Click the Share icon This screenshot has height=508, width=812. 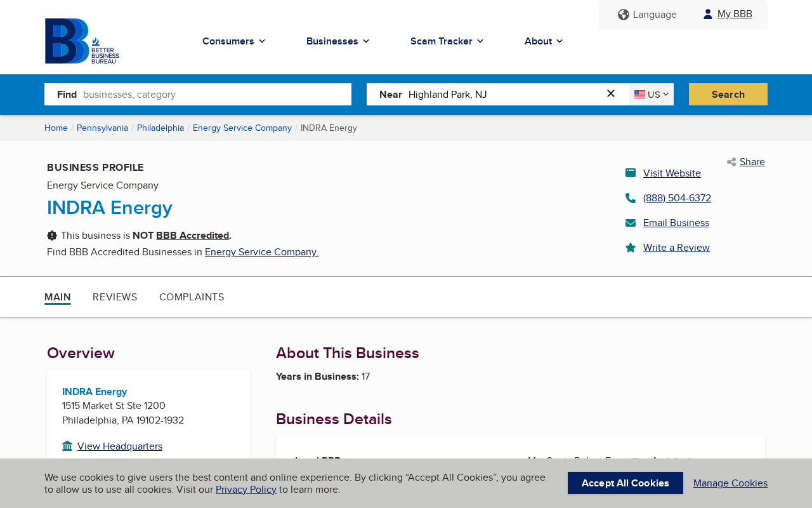(731, 162)
